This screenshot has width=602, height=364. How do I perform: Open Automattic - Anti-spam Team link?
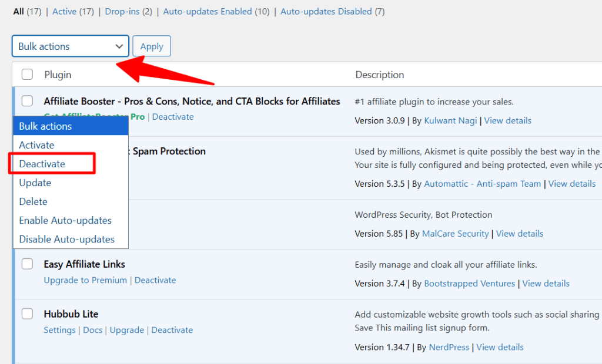tap(482, 184)
